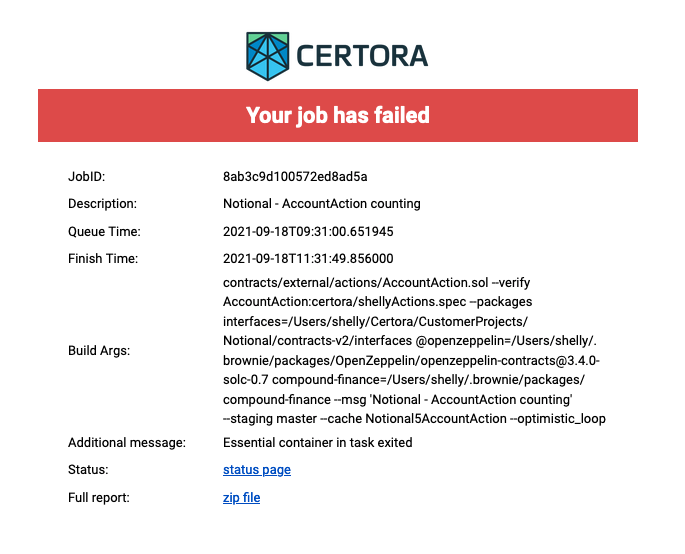The height and width of the screenshot is (554, 685).
Task: Click the Status label
Action: tap(87, 470)
